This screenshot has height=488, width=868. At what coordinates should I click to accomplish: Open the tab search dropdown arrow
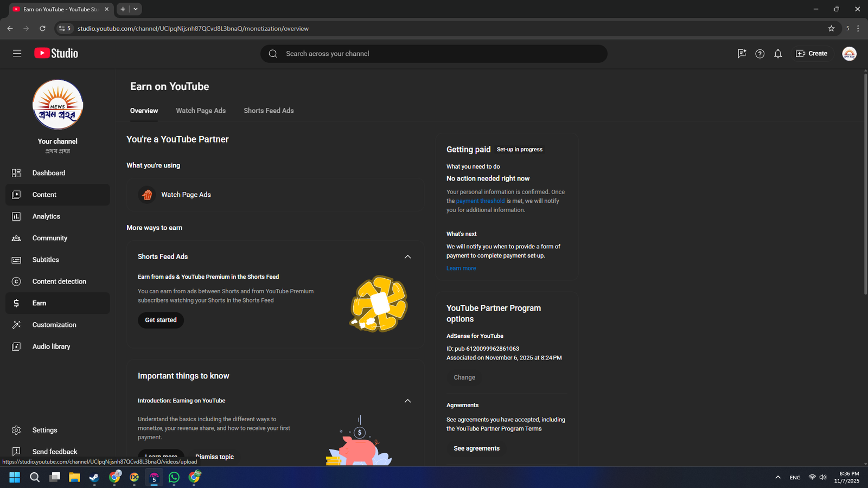tap(136, 9)
